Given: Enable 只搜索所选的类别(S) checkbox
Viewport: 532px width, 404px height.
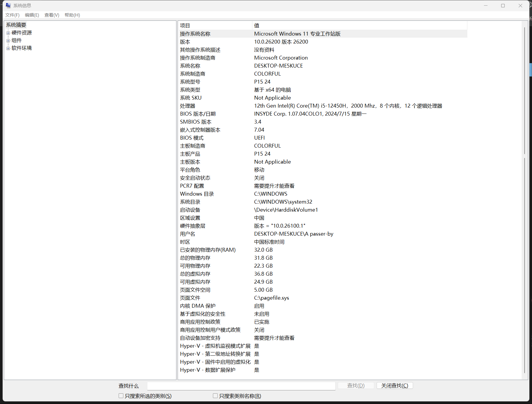Looking at the screenshot, I should (x=121, y=396).
